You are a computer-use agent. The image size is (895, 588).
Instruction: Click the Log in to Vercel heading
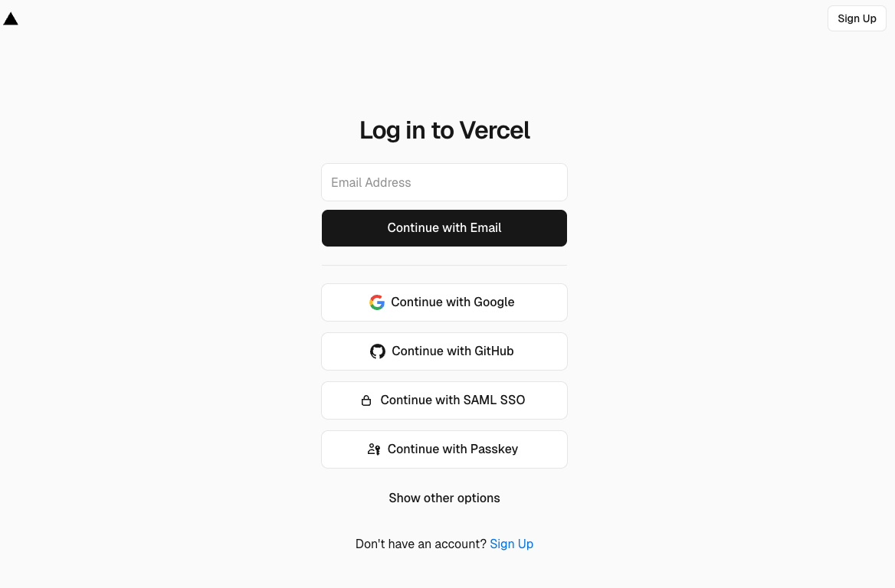click(x=444, y=130)
